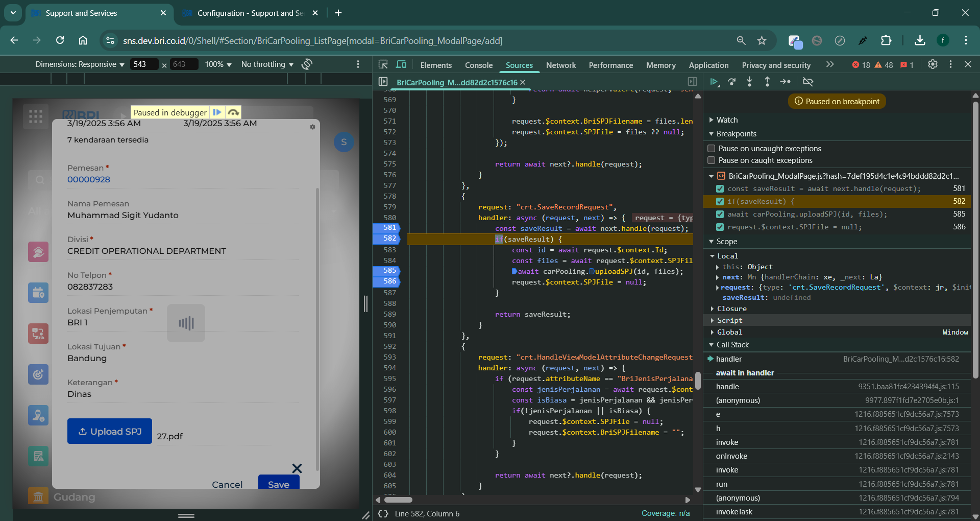Remove breakpoint at gutter line 585

point(387,271)
